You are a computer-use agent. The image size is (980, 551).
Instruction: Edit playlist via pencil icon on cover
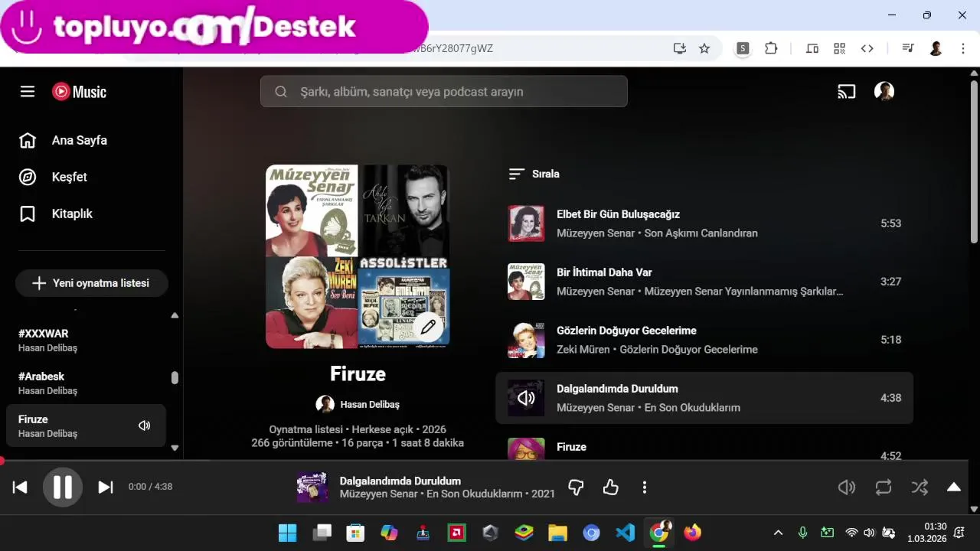point(428,328)
